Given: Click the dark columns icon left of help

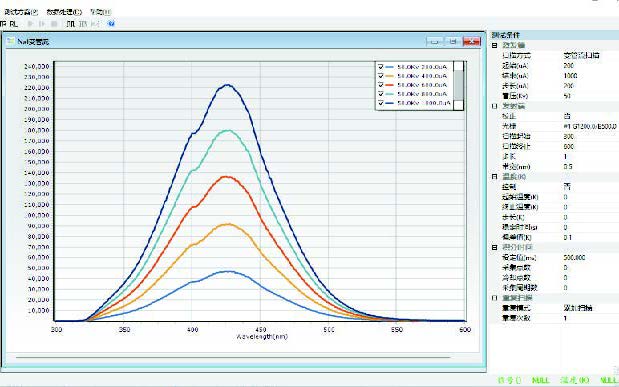Looking at the screenshot, I should coord(71,24).
